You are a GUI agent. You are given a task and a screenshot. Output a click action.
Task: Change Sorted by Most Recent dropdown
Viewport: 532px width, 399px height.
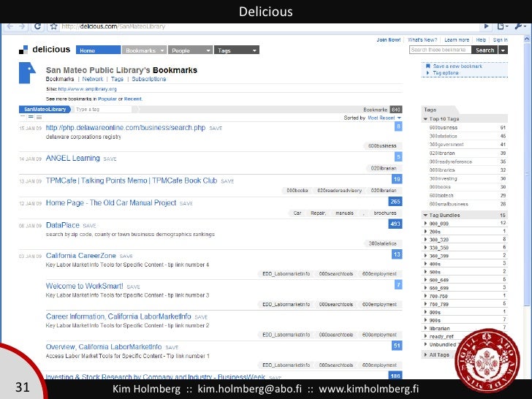[384, 118]
